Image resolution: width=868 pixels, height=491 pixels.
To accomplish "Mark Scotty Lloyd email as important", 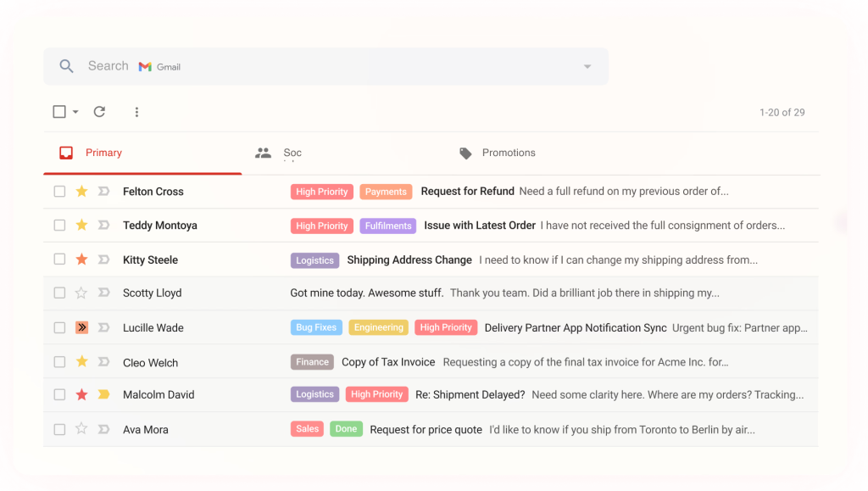I will tap(103, 293).
